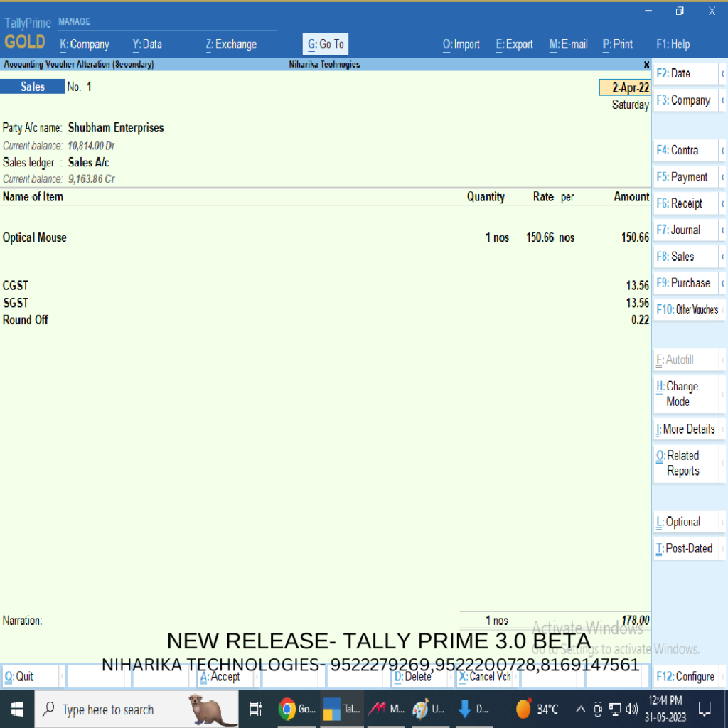Click the Round Off amount 0.22
This screenshot has width=728, height=728.
(640, 321)
